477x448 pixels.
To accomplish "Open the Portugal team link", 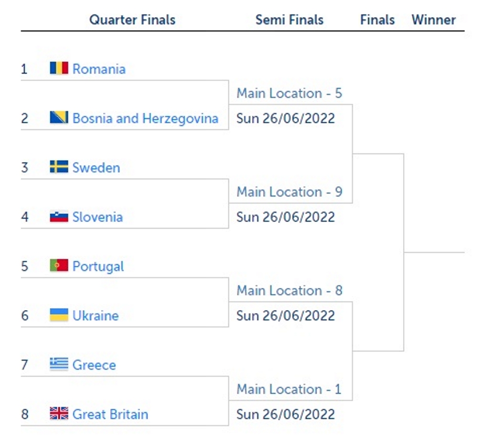I will [x=98, y=267].
